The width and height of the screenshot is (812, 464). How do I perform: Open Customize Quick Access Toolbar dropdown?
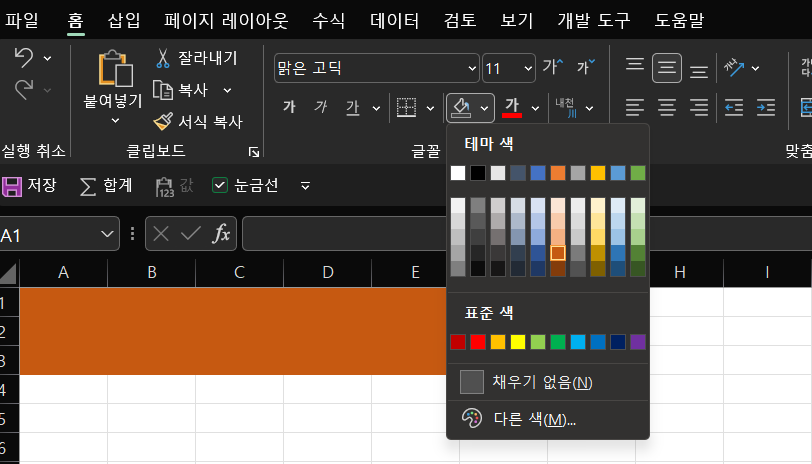[306, 185]
